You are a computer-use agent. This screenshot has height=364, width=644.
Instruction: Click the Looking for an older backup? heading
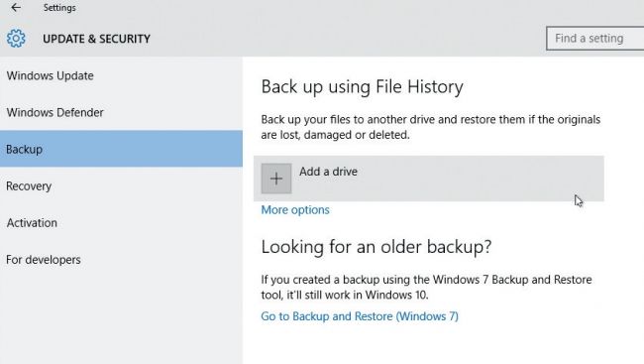tap(376, 247)
